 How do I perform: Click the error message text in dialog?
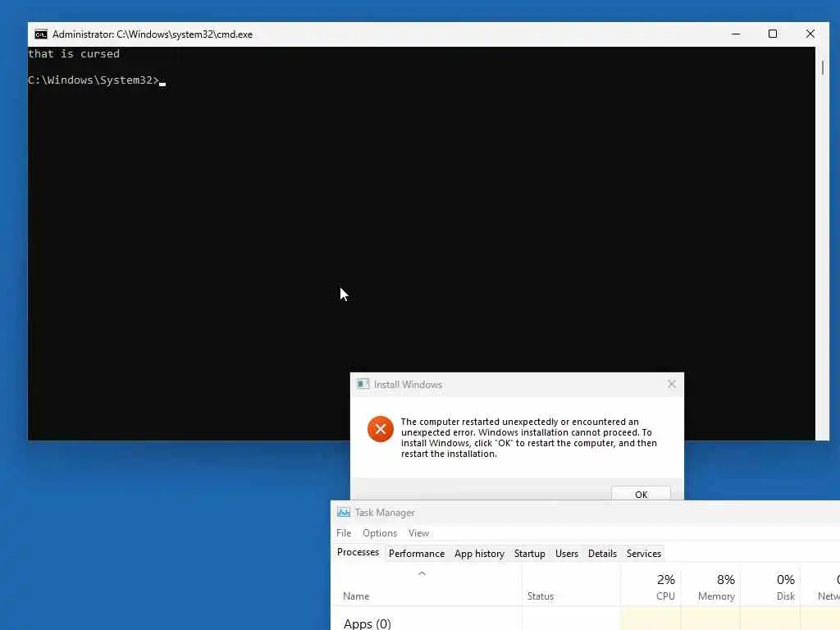[529, 438]
